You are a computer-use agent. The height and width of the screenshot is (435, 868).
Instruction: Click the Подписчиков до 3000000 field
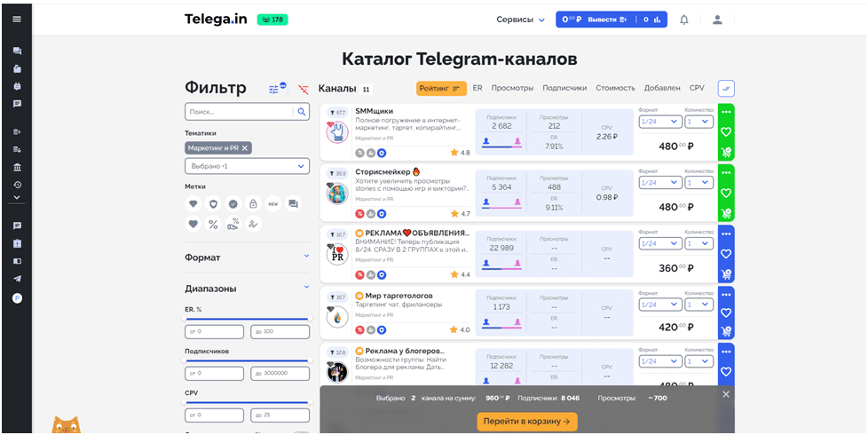280,374
